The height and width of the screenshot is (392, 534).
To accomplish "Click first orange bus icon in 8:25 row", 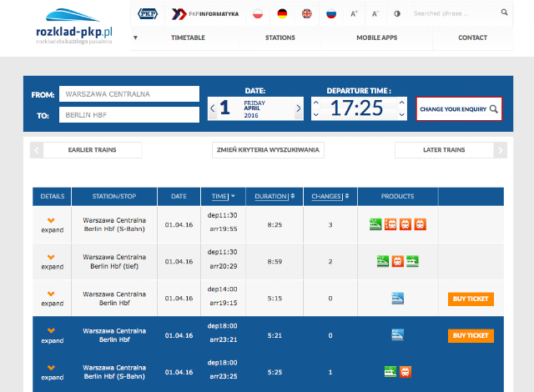I will [390, 224].
